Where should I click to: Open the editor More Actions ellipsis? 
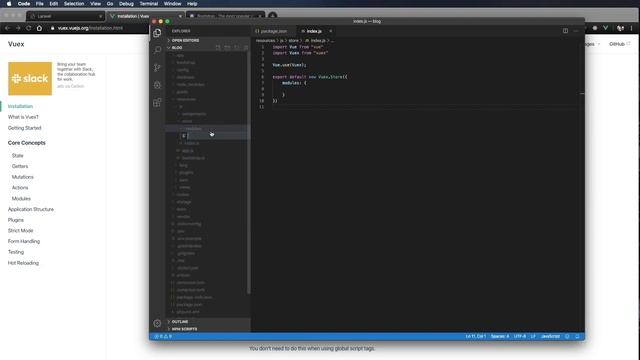tap(576, 31)
